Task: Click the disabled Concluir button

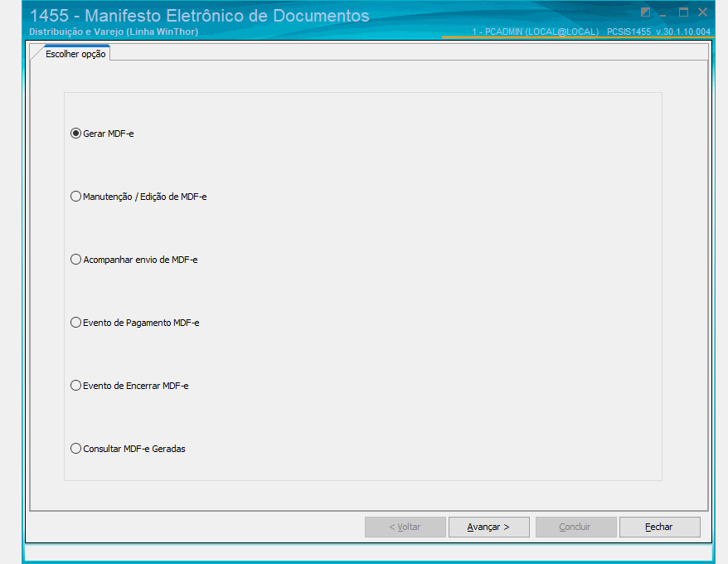Action: [576, 527]
